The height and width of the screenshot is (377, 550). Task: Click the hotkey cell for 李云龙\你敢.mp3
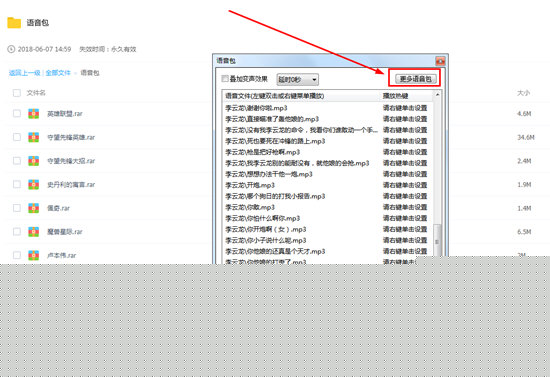[x=405, y=207]
